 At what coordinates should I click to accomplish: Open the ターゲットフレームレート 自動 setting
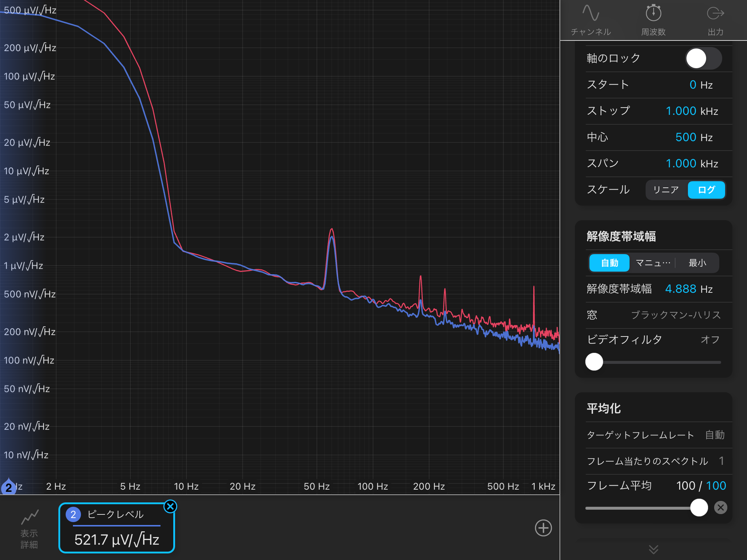715,435
